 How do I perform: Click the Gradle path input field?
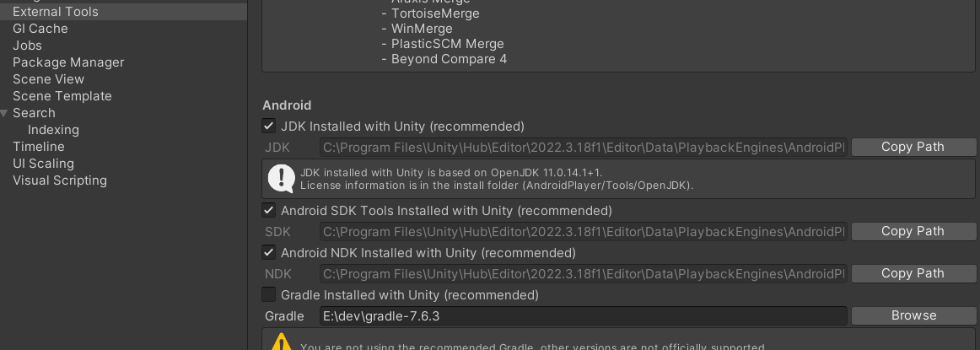point(582,316)
